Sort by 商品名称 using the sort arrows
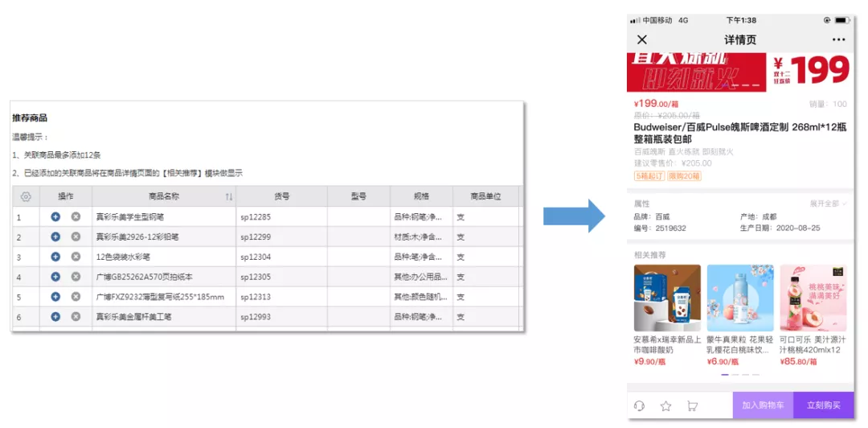The image size is (868, 428). [x=228, y=197]
